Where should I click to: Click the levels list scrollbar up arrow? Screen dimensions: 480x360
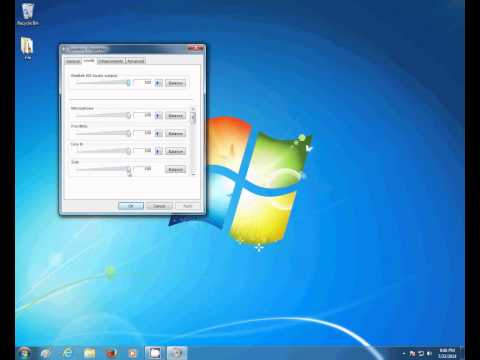pyautogui.click(x=193, y=109)
